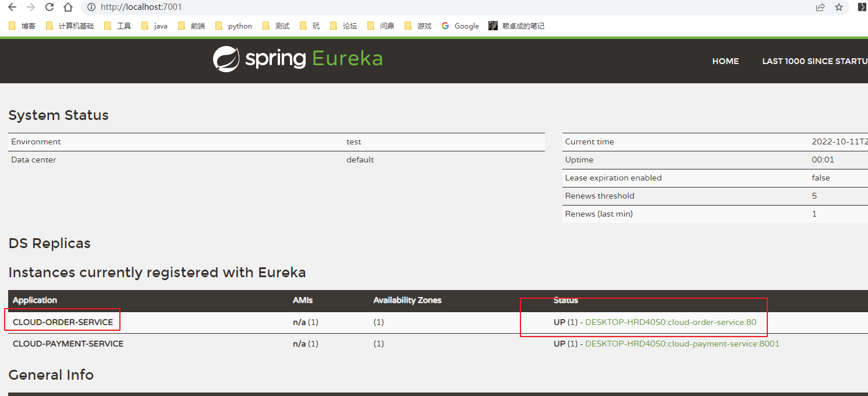Viewport: 868px width, 396px height.
Task: Bookmark this page with the star icon
Action: [x=839, y=8]
